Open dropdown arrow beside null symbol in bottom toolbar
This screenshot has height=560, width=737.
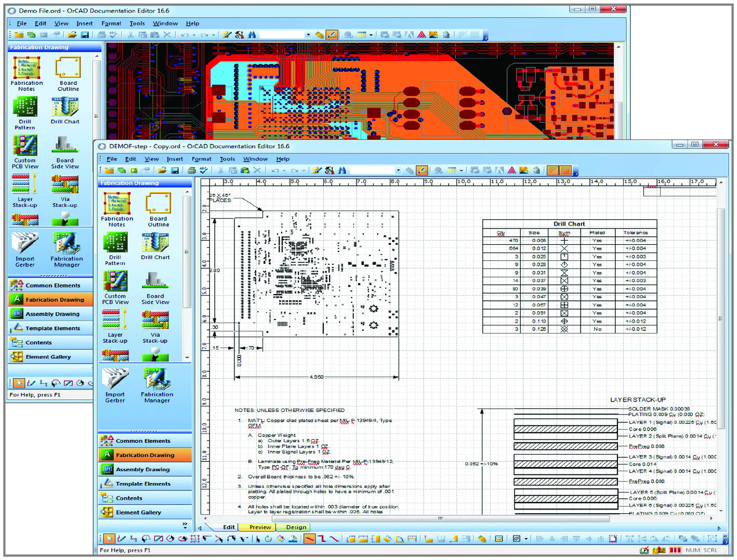tap(526, 539)
